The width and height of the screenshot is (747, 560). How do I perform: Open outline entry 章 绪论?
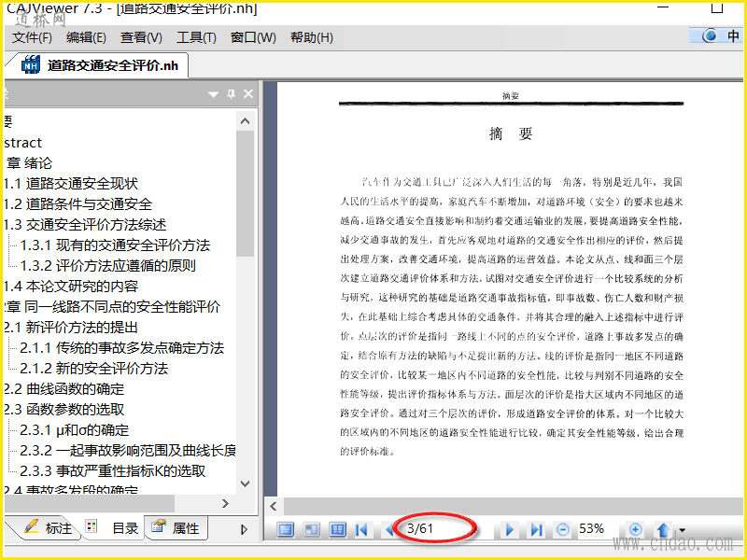[x=29, y=163]
